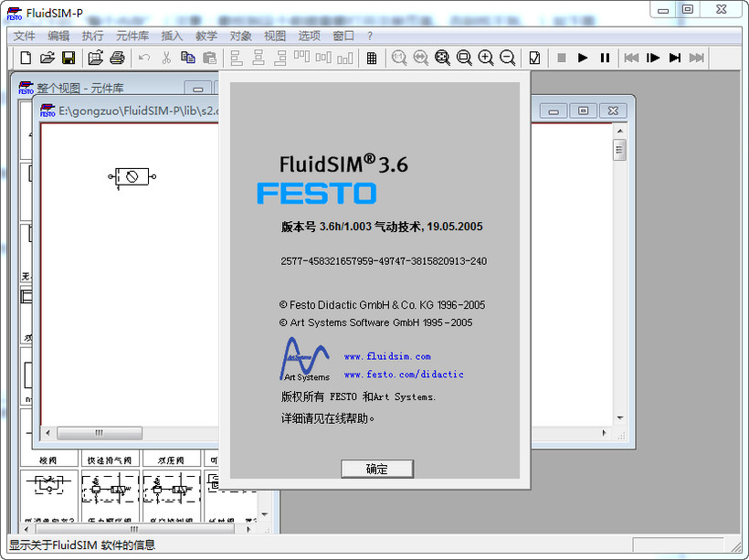Click the check circuit drawing icon

point(534,58)
